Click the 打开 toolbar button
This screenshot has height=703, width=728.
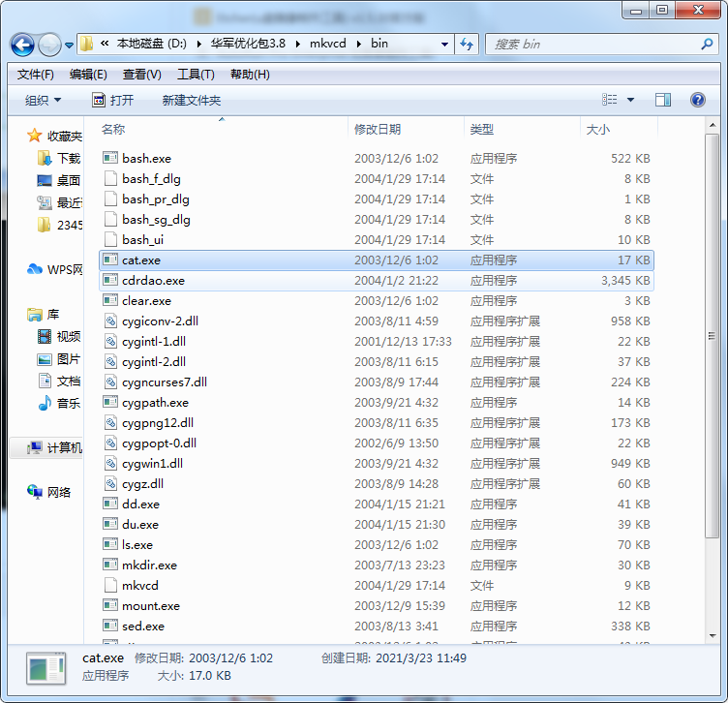pos(113,100)
